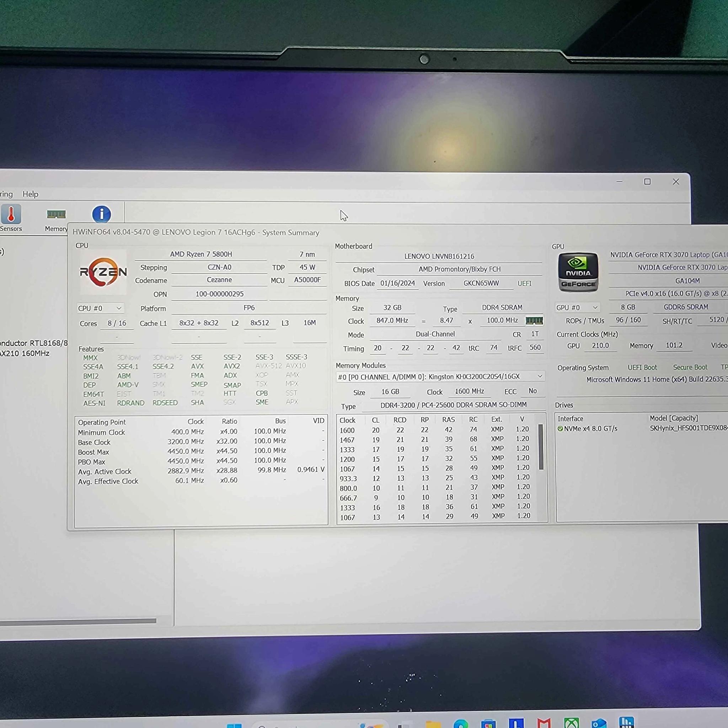Click the 'AMD Ryzen 7 5800H' CPU name field
This screenshot has width=728, height=728.
(201, 254)
